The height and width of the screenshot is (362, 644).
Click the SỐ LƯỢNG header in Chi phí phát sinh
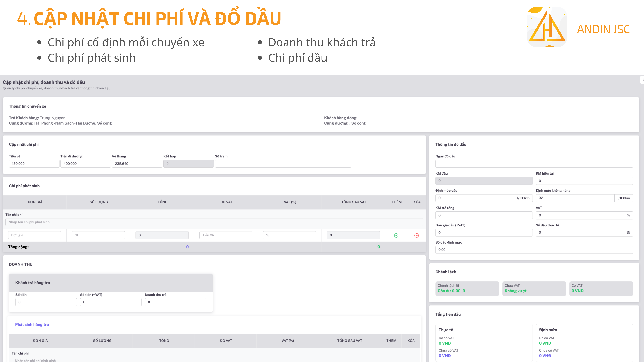tap(99, 202)
